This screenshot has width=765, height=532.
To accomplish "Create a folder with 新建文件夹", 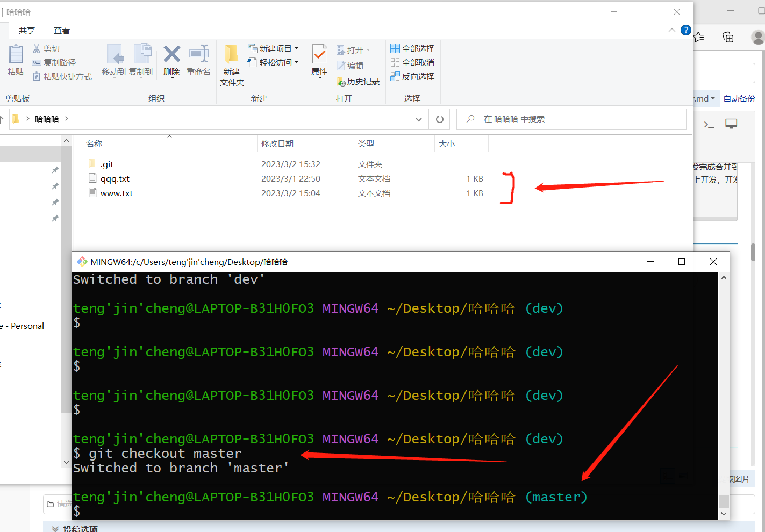I will 232,66.
